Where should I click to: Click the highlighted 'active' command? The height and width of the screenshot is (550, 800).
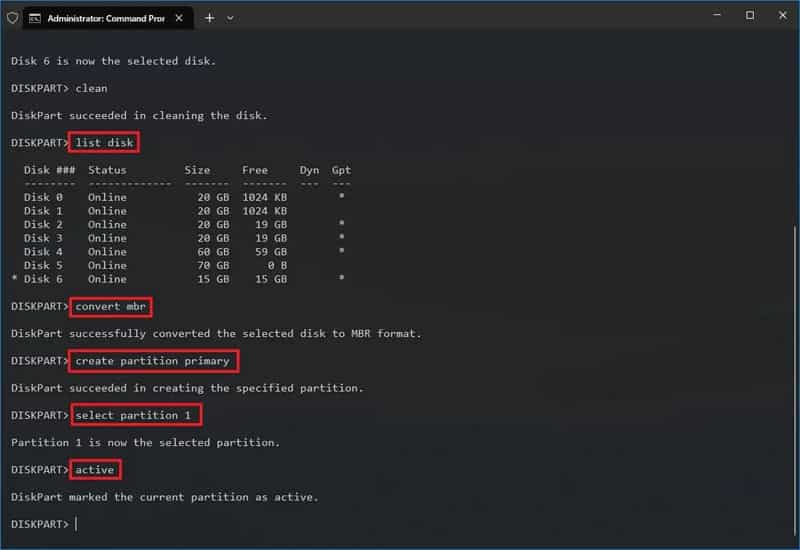pyautogui.click(x=95, y=469)
